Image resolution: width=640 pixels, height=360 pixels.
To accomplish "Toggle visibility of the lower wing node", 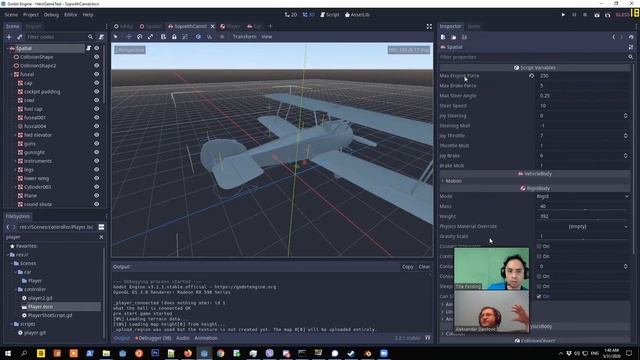I will tap(97, 178).
